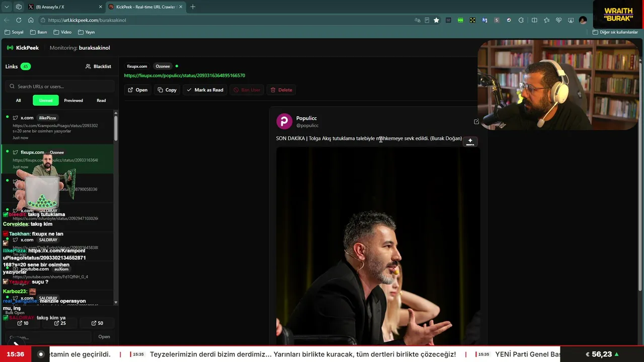Viewport: 644px width, 362px height.
Task: Copy the selected link URL
Action: [x=167, y=90]
